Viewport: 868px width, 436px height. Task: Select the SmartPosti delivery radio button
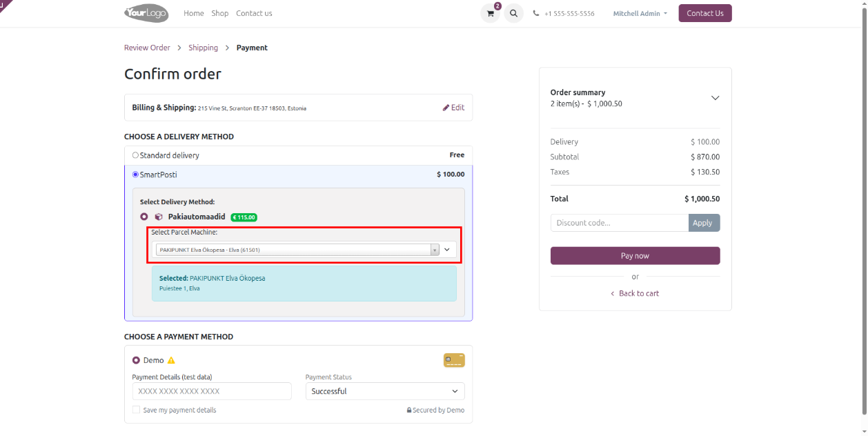click(x=135, y=175)
